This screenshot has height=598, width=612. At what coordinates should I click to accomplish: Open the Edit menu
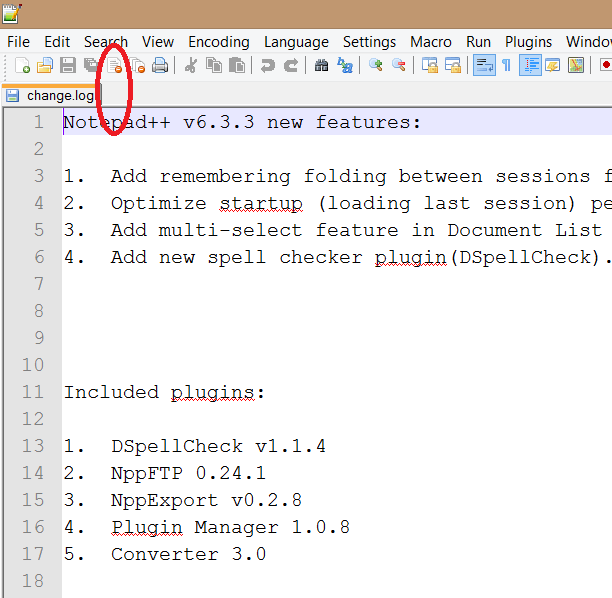(57, 42)
